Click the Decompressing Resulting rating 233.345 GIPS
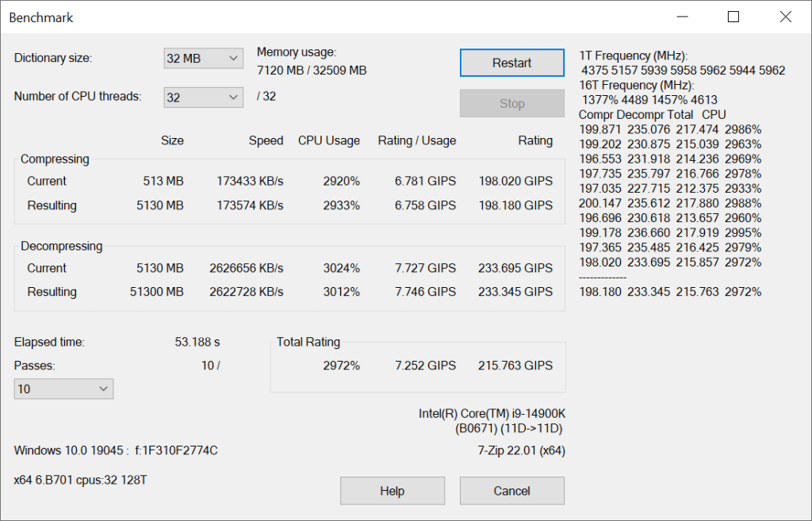 (515, 292)
